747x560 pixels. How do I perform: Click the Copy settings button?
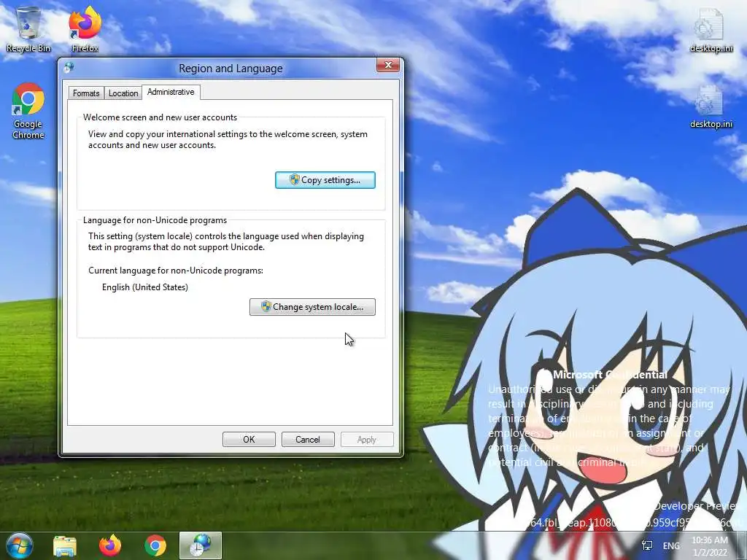(325, 180)
